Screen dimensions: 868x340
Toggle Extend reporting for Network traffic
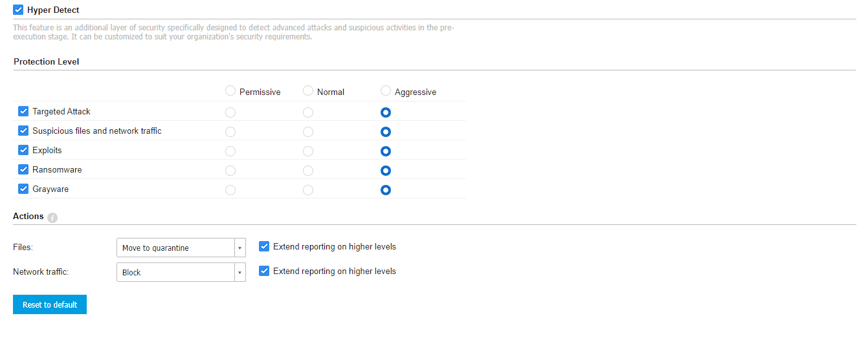click(x=264, y=271)
